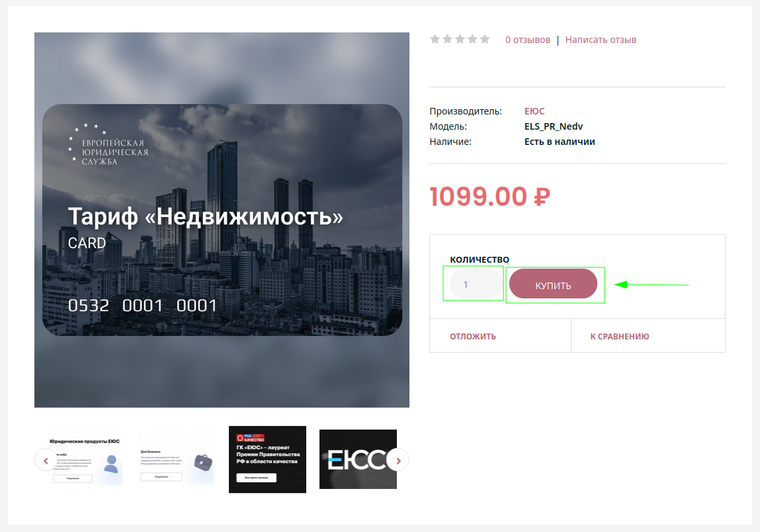Click the fifth rating star

click(485, 39)
